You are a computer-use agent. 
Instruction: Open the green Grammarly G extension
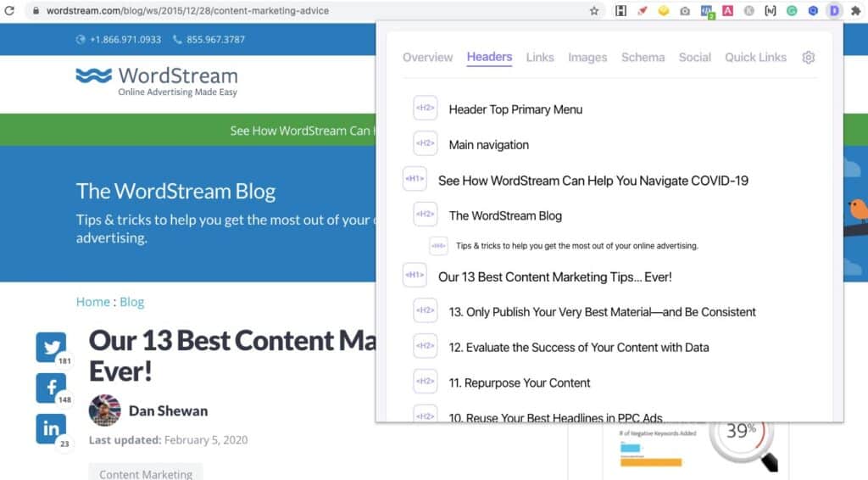coord(792,10)
